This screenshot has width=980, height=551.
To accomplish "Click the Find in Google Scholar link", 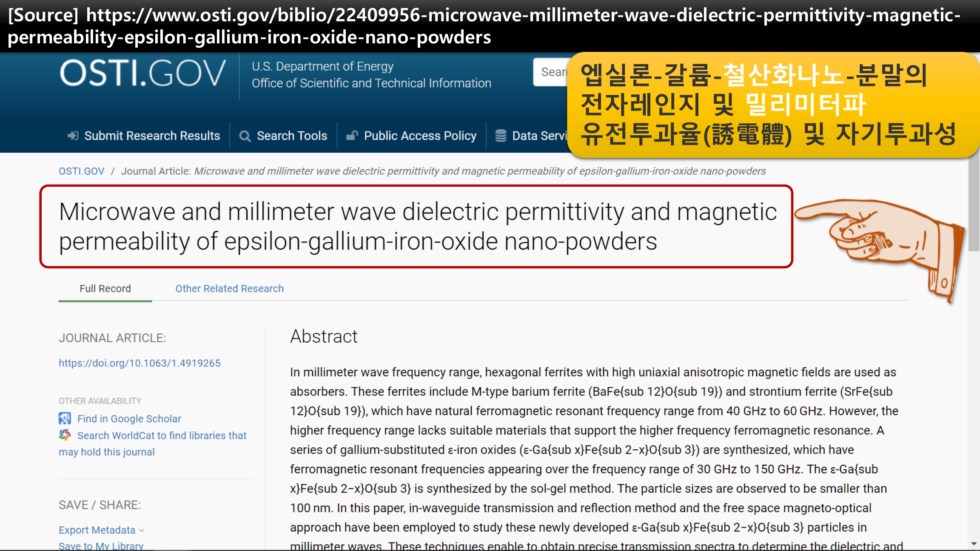I will click(x=129, y=418).
